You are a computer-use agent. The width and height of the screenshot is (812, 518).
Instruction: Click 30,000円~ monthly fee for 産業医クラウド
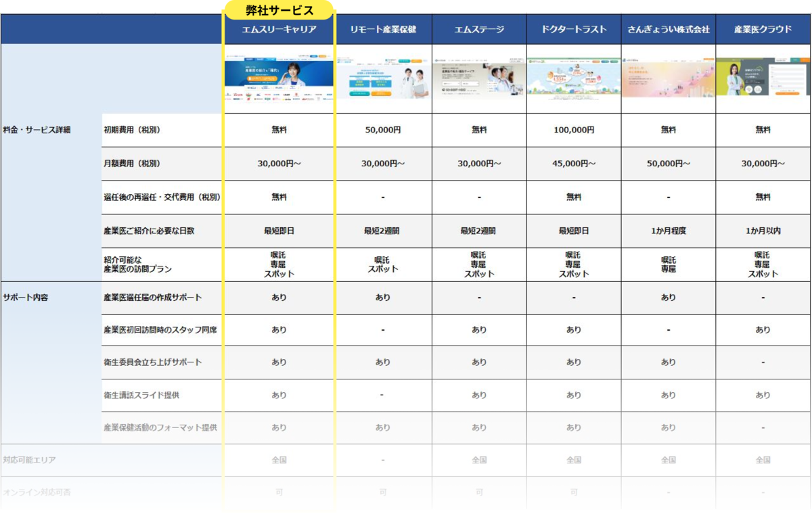click(x=763, y=164)
